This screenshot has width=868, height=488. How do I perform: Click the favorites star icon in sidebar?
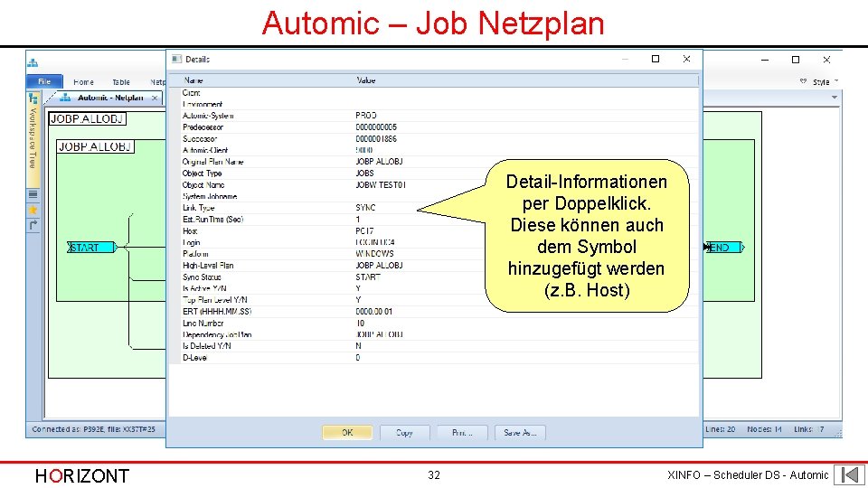(x=33, y=210)
